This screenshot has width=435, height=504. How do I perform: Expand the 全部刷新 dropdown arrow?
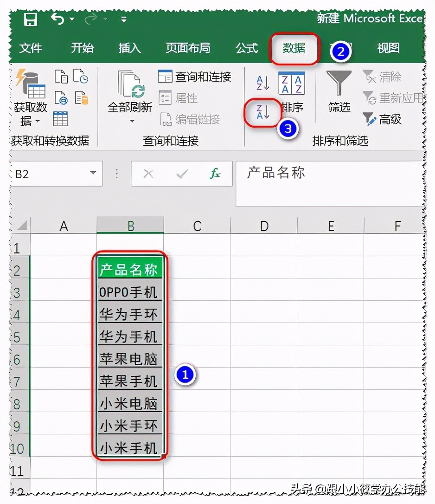(x=132, y=121)
